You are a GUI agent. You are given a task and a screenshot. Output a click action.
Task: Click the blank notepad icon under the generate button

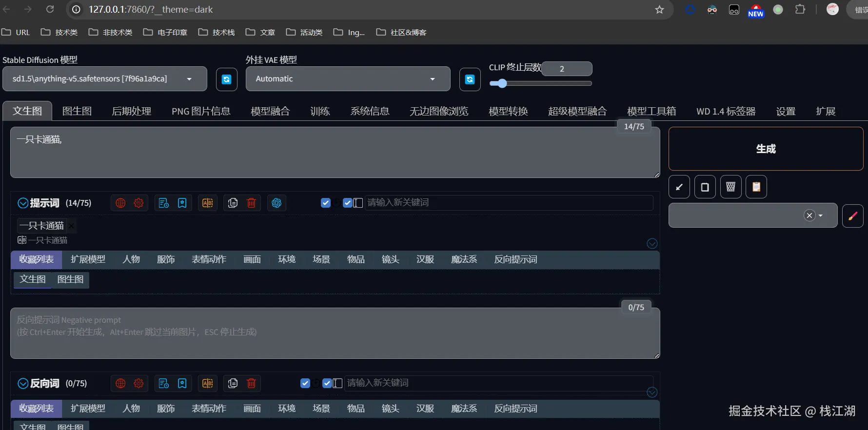pos(705,187)
